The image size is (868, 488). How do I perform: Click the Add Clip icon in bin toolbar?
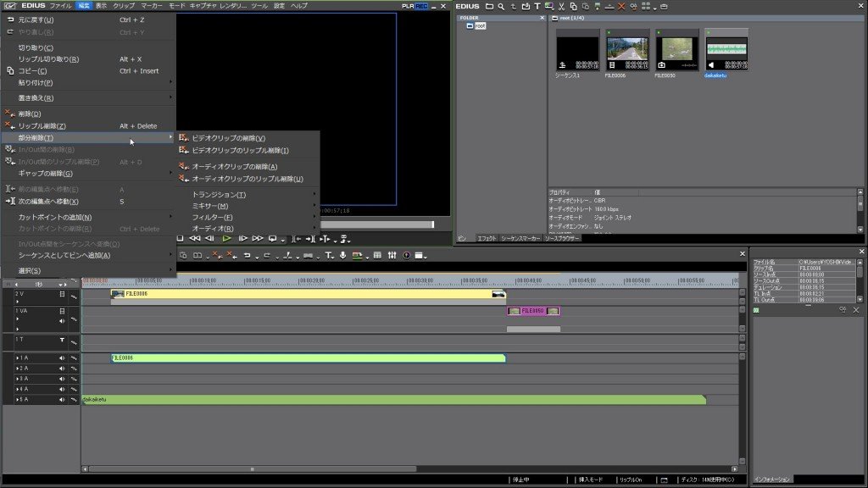click(x=526, y=7)
